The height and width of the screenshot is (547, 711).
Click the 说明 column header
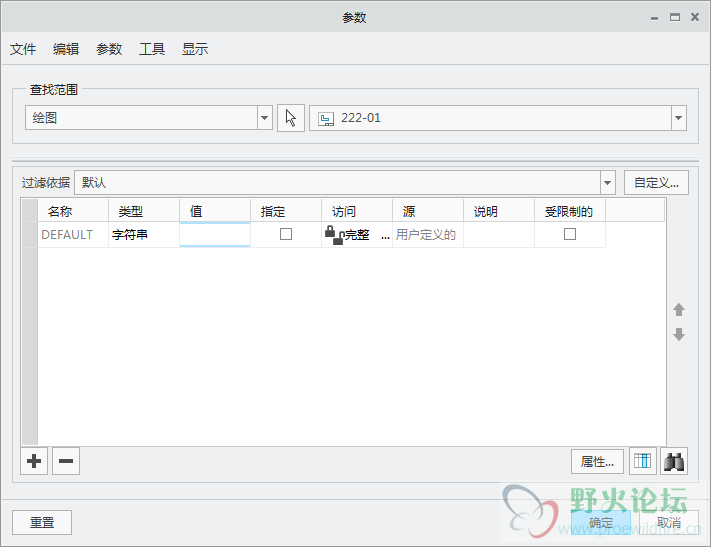click(x=499, y=211)
